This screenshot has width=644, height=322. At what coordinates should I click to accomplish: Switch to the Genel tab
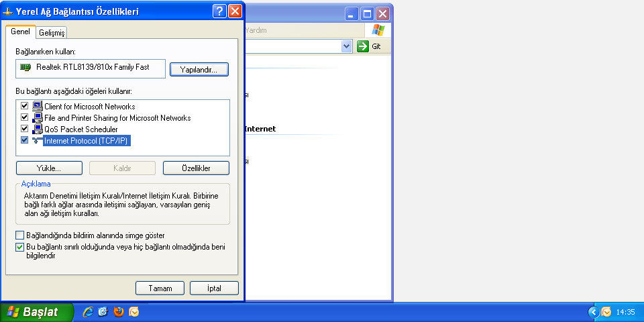click(21, 32)
